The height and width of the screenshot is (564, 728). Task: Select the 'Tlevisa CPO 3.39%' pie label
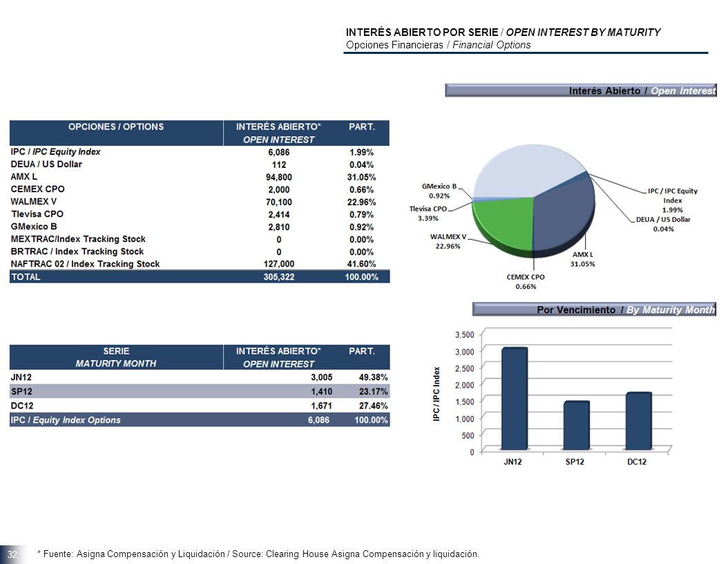point(428,214)
